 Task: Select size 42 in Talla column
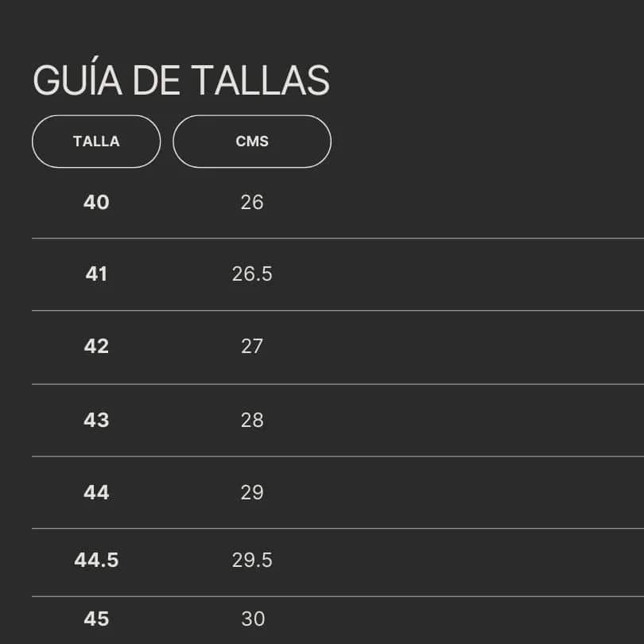coord(96,346)
